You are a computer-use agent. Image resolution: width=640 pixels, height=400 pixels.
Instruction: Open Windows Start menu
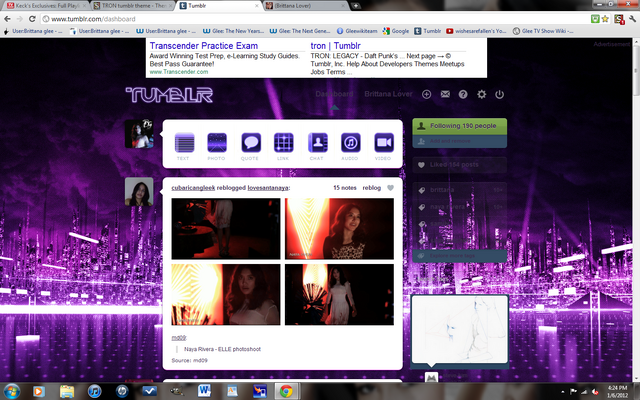click(x=11, y=391)
